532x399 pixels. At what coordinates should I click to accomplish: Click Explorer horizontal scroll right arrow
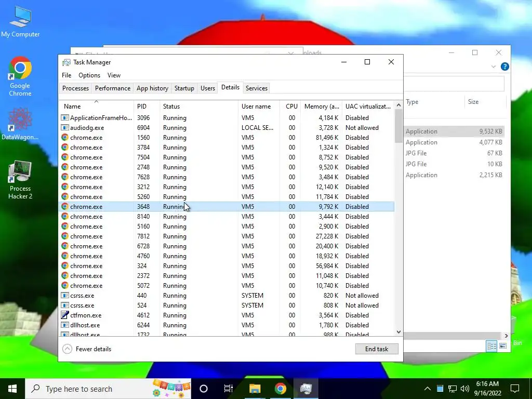tap(506, 336)
